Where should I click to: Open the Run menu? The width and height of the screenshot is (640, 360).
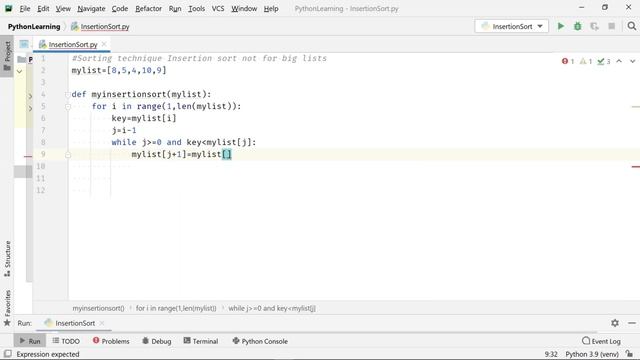[x=175, y=8]
